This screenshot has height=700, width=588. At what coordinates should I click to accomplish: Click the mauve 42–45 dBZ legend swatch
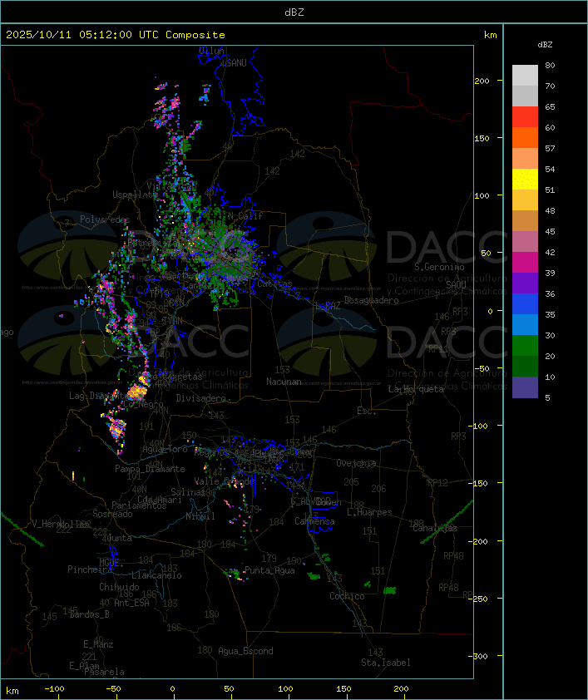[x=525, y=242]
